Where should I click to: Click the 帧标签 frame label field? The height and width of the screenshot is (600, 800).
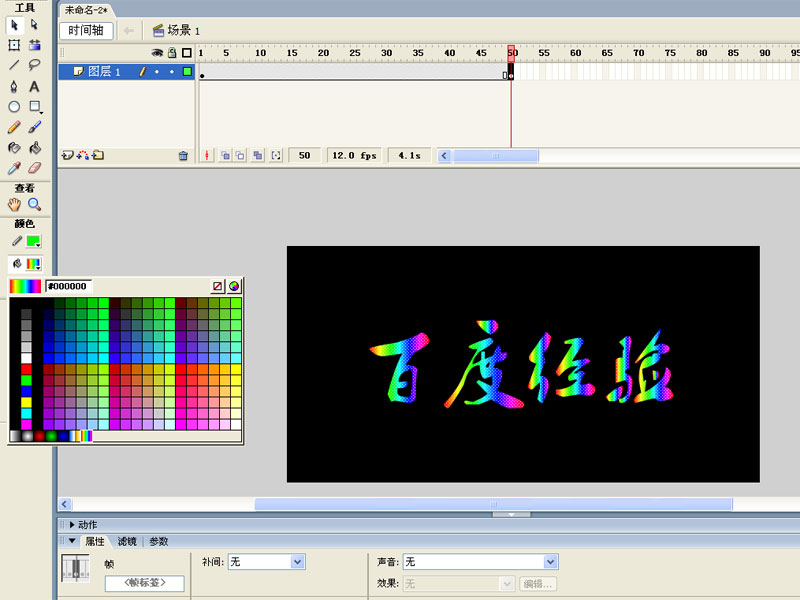point(144,583)
